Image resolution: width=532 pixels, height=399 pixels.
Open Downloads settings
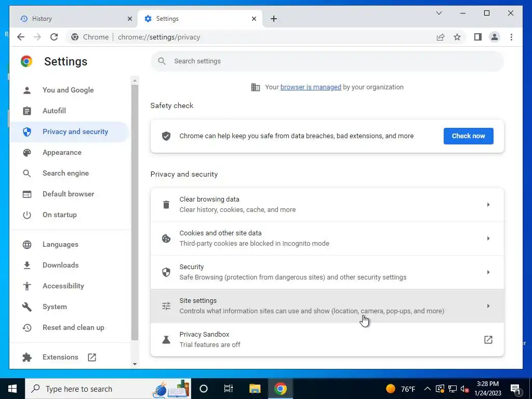coord(69,265)
